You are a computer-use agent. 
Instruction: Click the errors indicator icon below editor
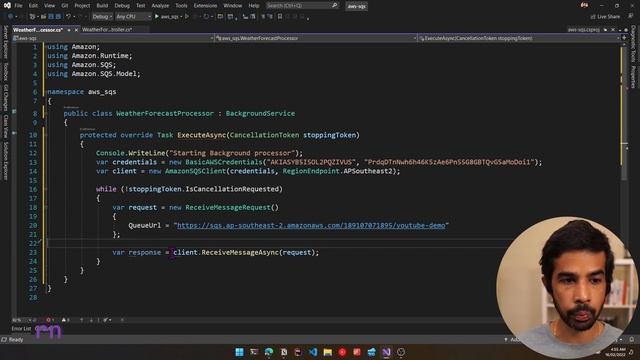[x=49, y=320]
